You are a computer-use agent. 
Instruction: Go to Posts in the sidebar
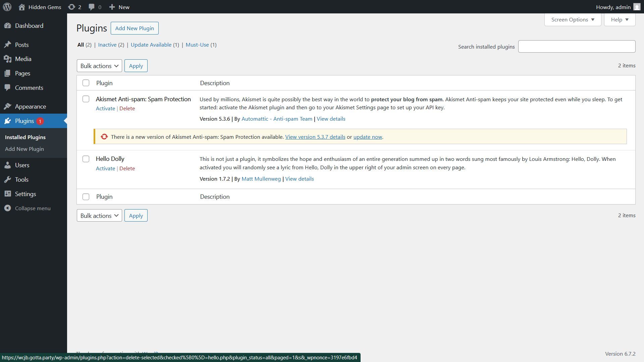pos(22,45)
